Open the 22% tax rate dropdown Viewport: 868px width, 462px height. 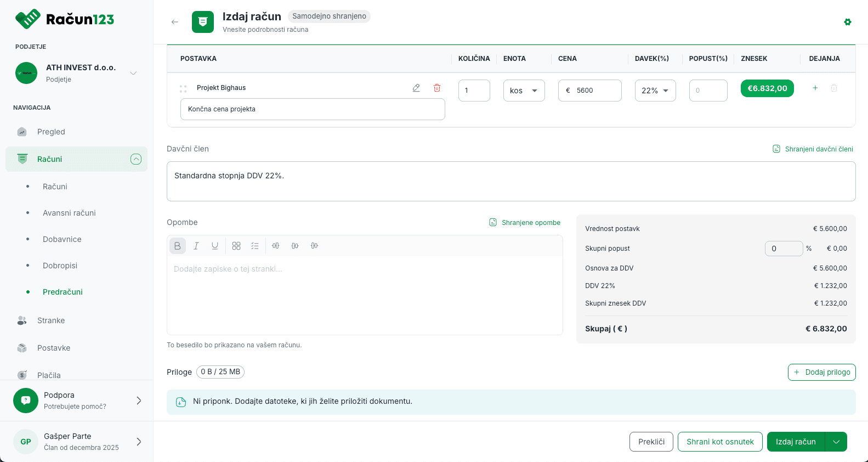(x=655, y=91)
